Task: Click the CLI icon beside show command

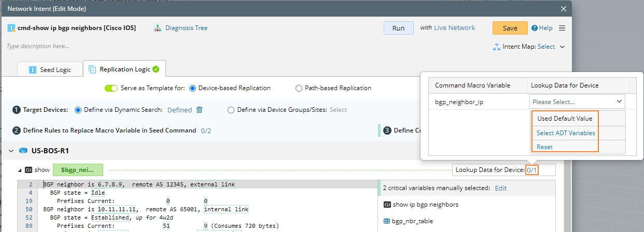Action: tap(29, 169)
